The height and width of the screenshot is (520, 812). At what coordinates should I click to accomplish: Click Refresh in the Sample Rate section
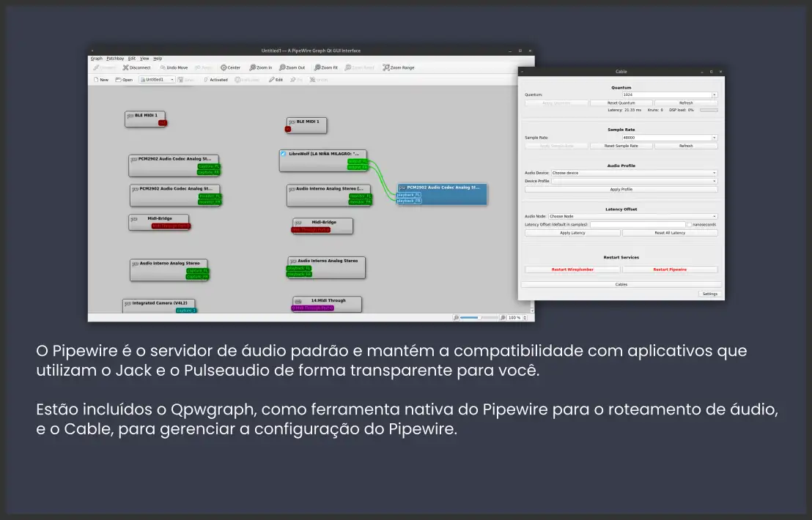[x=686, y=146]
